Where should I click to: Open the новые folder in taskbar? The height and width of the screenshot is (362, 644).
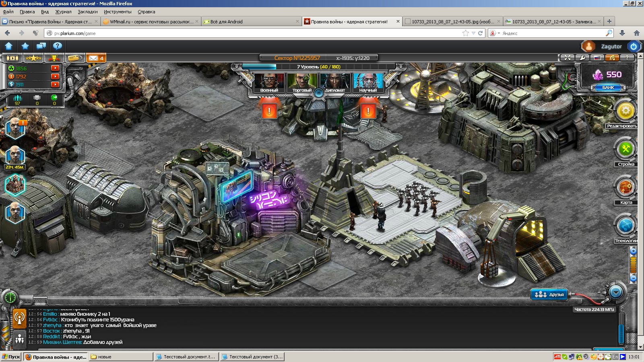click(x=121, y=357)
